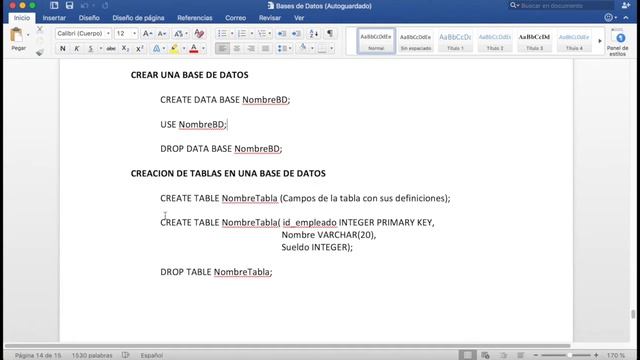
Task: Align text right
Action: (251, 49)
